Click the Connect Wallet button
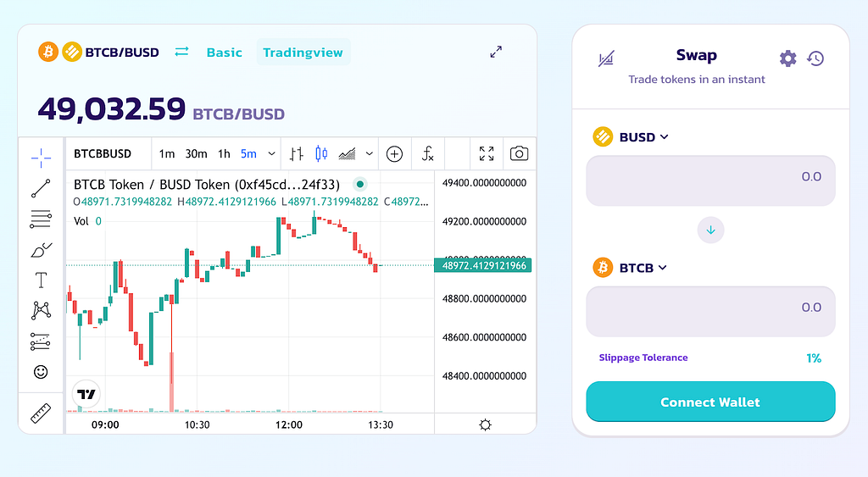This screenshot has height=477, width=868. [710, 402]
